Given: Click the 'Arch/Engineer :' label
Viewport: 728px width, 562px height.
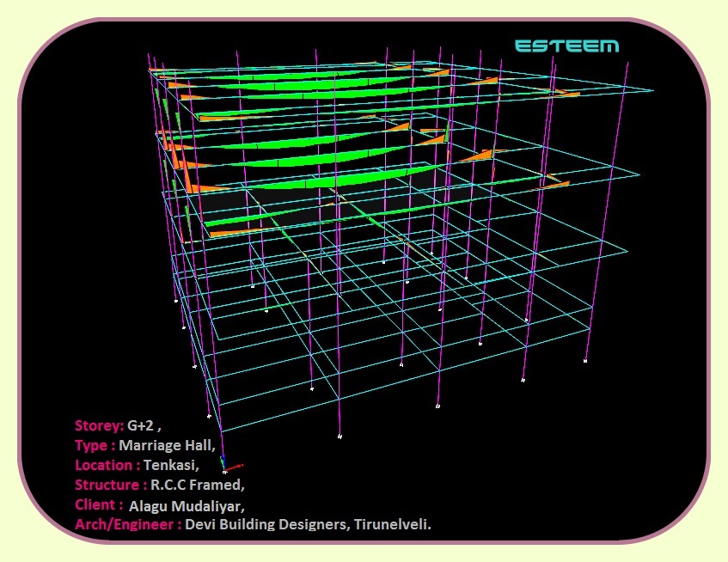Looking at the screenshot, I should (x=128, y=524).
